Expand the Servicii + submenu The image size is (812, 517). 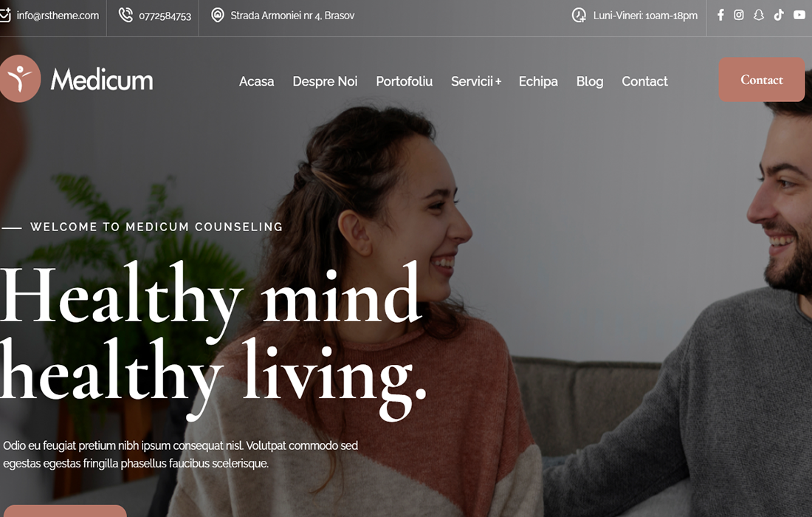click(476, 81)
